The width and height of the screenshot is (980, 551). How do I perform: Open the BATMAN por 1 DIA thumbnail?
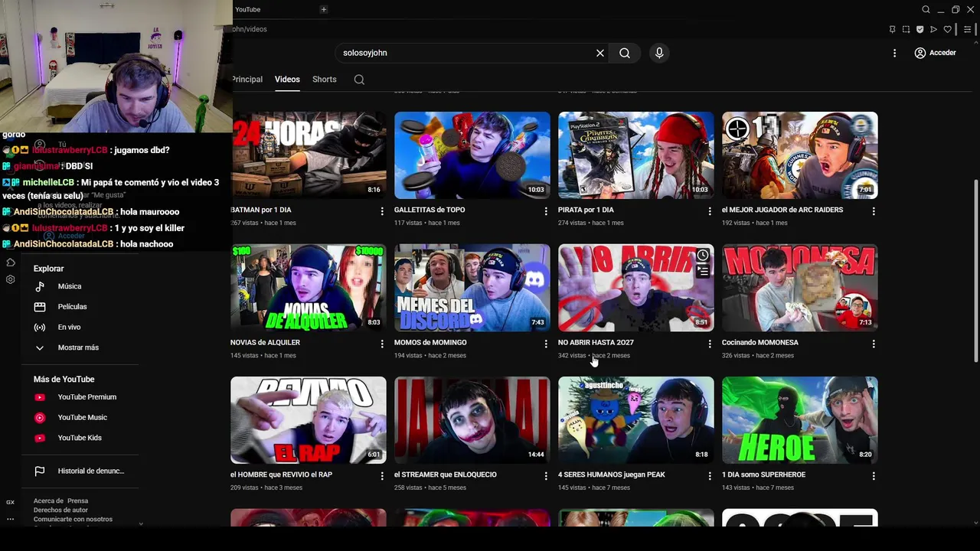pyautogui.click(x=308, y=155)
